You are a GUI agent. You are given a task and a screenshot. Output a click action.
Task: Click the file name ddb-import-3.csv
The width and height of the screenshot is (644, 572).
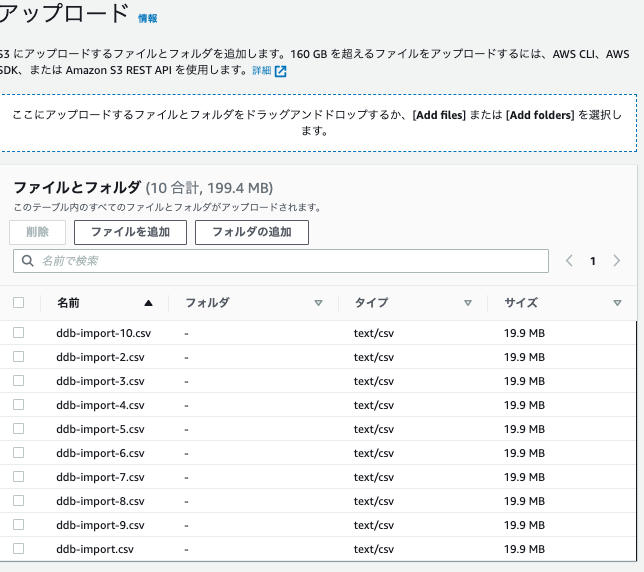[x=100, y=381]
